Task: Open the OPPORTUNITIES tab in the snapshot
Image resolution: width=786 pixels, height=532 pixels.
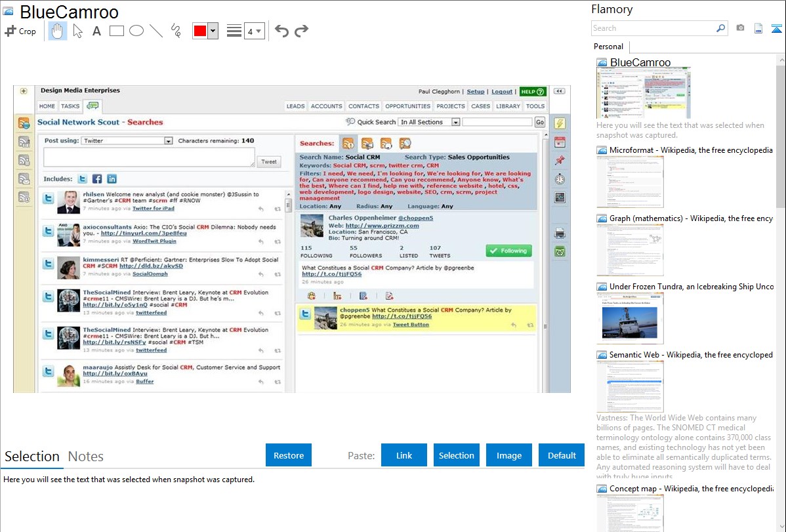Action: click(407, 106)
